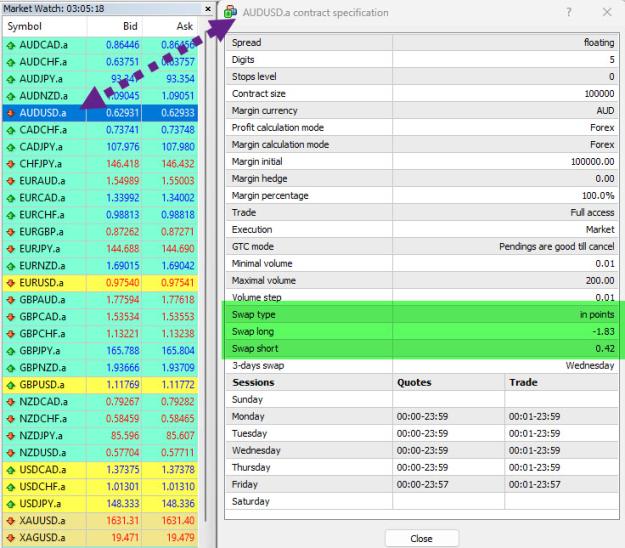The height and width of the screenshot is (548, 625).
Task: Click the AUDCAD.a green up-arrow icon
Action: [11, 45]
